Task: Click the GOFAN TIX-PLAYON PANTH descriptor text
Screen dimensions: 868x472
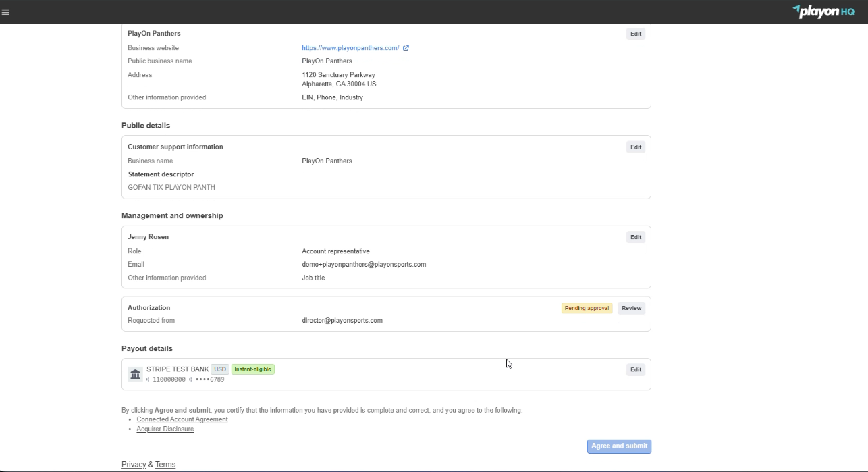Action: click(x=171, y=188)
